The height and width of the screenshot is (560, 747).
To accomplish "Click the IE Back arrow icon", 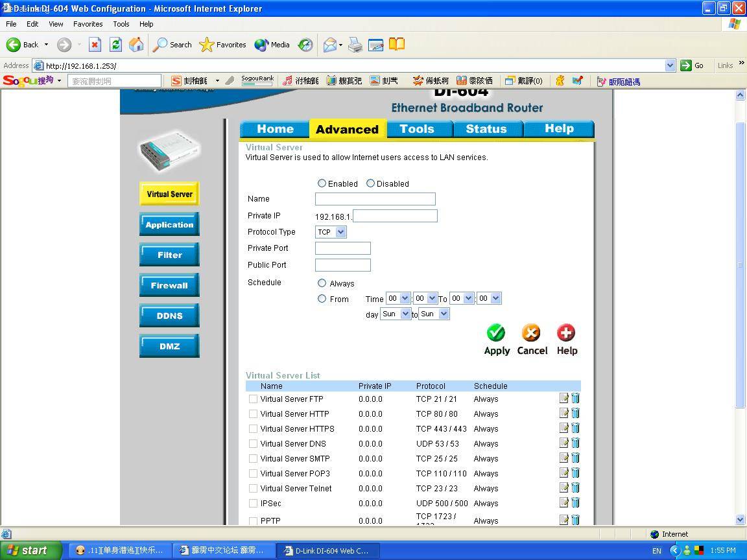I will click(14, 45).
